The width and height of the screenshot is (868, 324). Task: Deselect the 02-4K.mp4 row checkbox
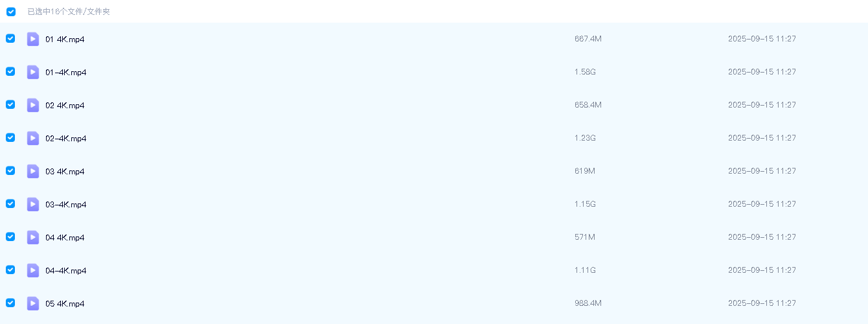tap(10, 137)
